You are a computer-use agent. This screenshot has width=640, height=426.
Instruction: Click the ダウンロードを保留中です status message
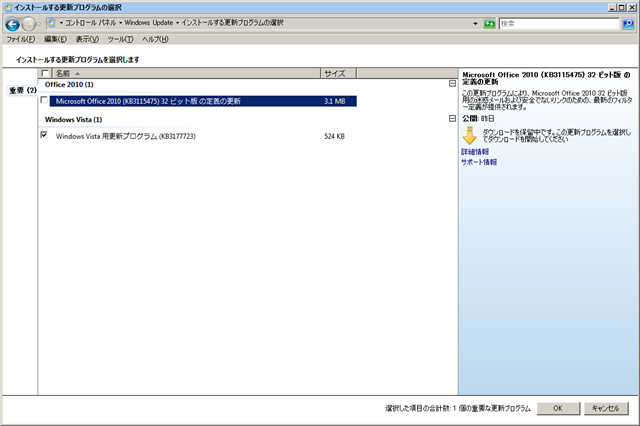pos(557,135)
